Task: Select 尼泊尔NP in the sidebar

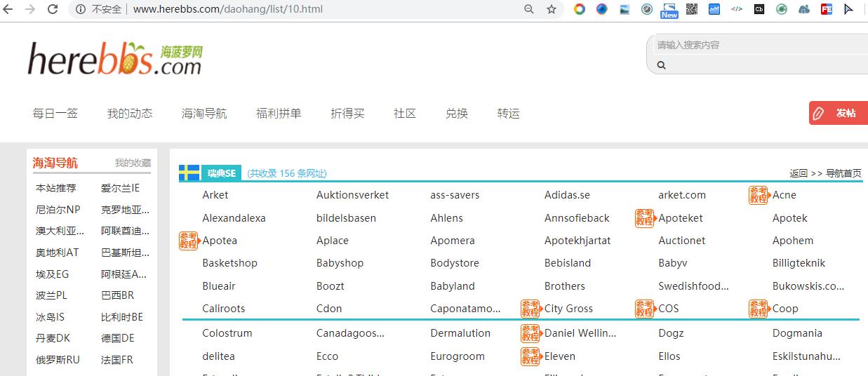Action: 58,210
